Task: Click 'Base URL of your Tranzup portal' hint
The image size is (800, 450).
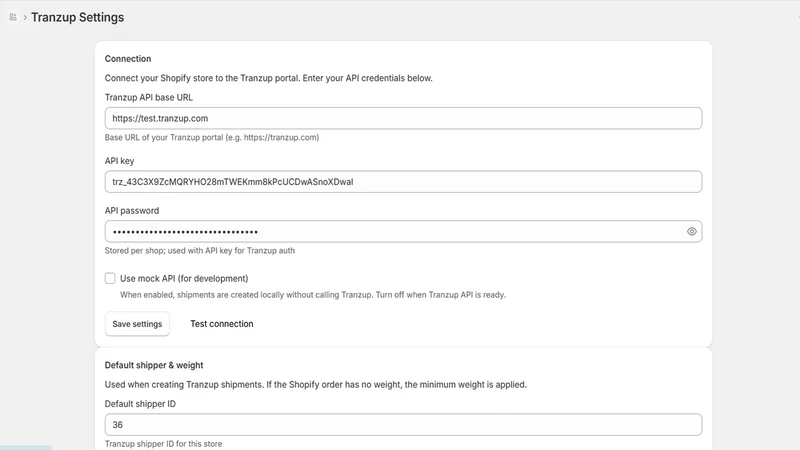Action: point(212,137)
